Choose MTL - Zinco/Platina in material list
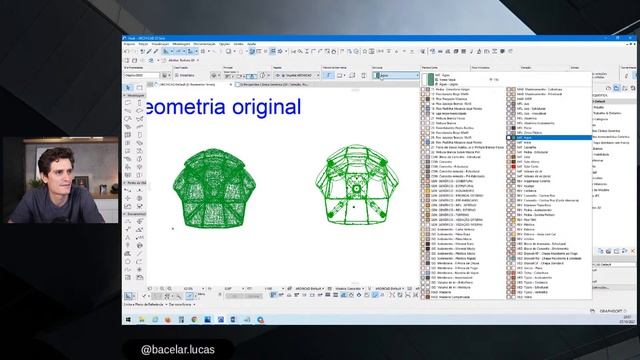The width and height of the screenshot is (640, 360). pos(529,133)
